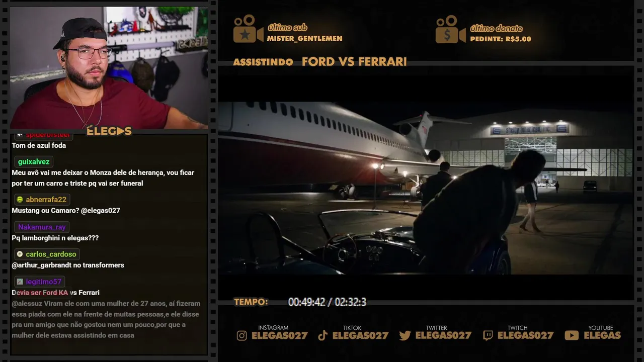Image resolution: width=644 pixels, height=362 pixels.
Task: Open abnerrafa22's chat username
Action: pyautogui.click(x=46, y=200)
